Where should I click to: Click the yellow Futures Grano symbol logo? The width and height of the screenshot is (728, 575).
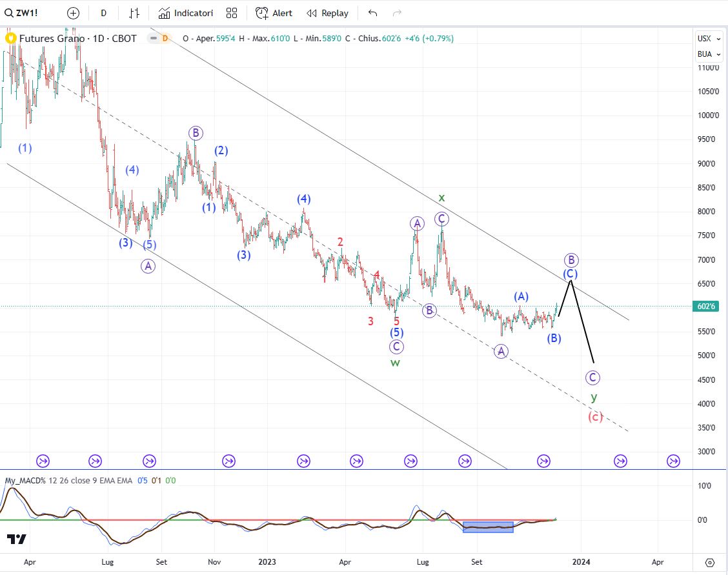(x=11, y=39)
